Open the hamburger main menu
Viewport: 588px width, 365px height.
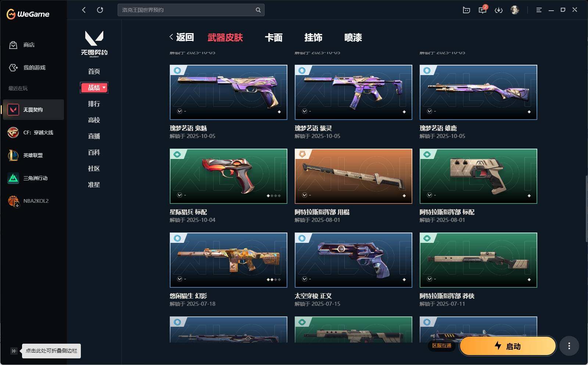point(539,10)
